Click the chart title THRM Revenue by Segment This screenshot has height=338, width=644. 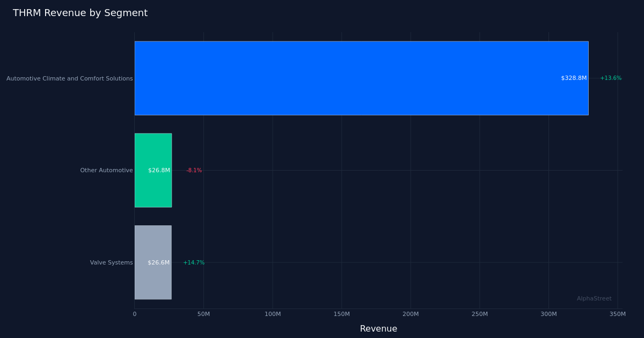(80, 12)
